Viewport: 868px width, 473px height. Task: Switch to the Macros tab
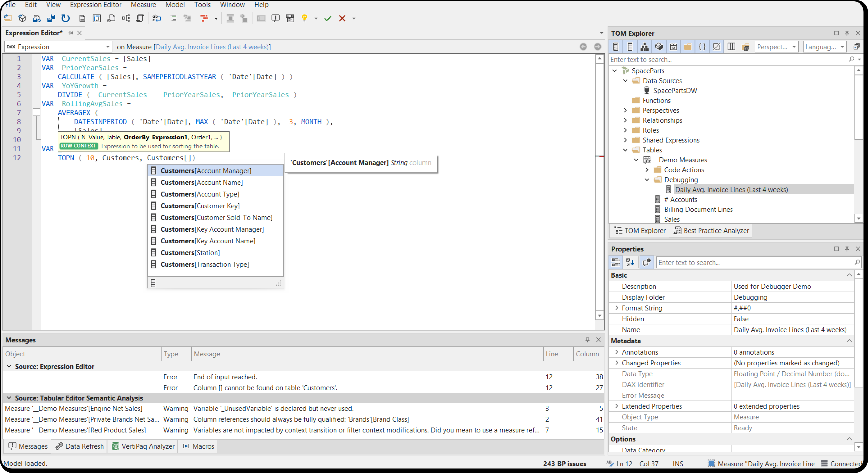coord(198,446)
